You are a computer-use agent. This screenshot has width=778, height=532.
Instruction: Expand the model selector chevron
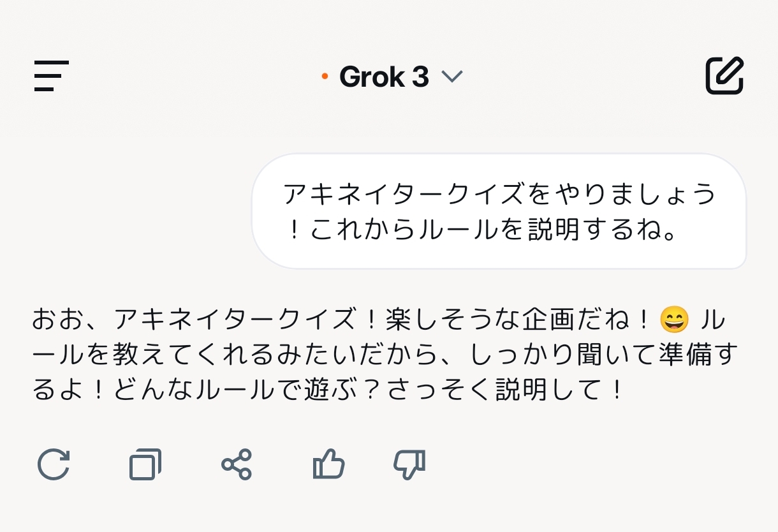click(x=451, y=77)
